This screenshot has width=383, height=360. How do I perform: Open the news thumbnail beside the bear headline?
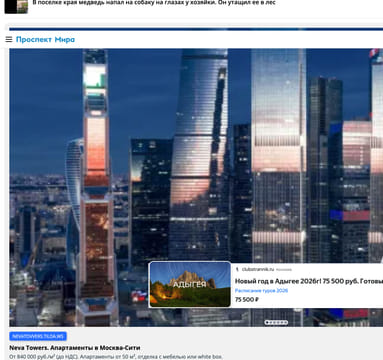(16, 6)
